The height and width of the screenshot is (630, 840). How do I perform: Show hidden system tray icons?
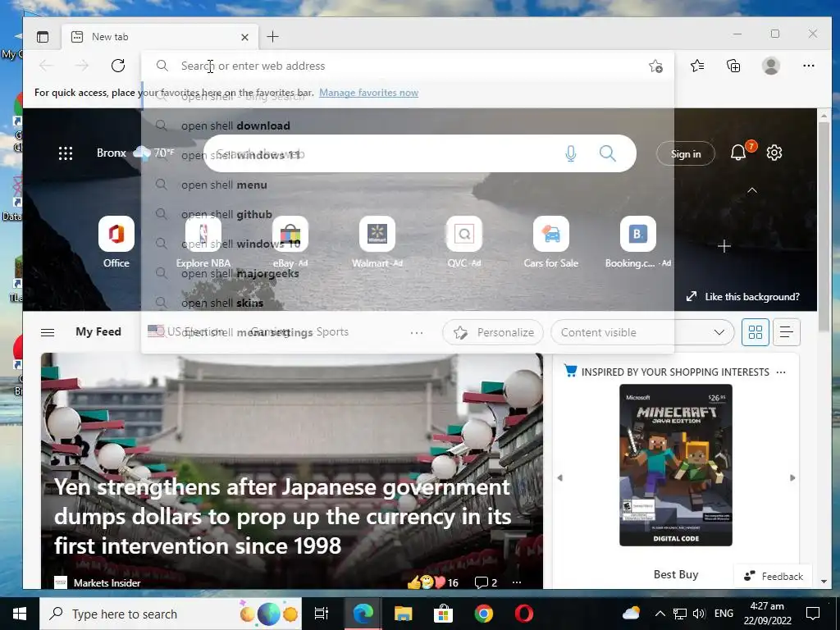point(660,614)
